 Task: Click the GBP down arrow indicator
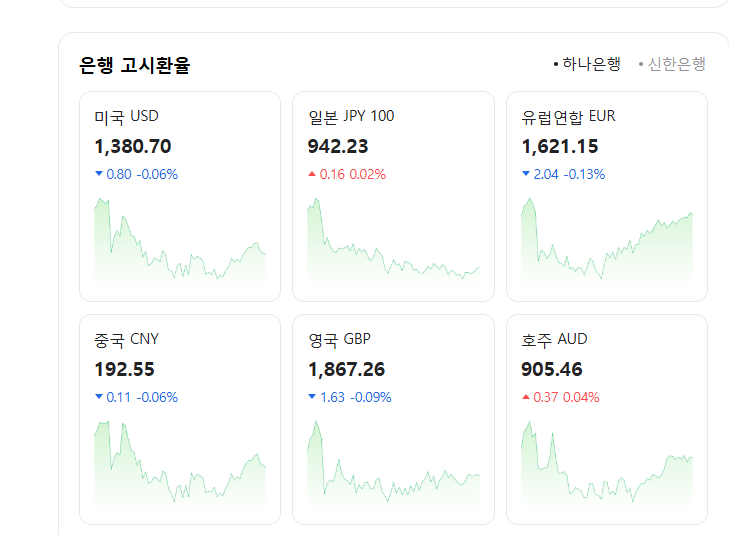tap(312, 397)
